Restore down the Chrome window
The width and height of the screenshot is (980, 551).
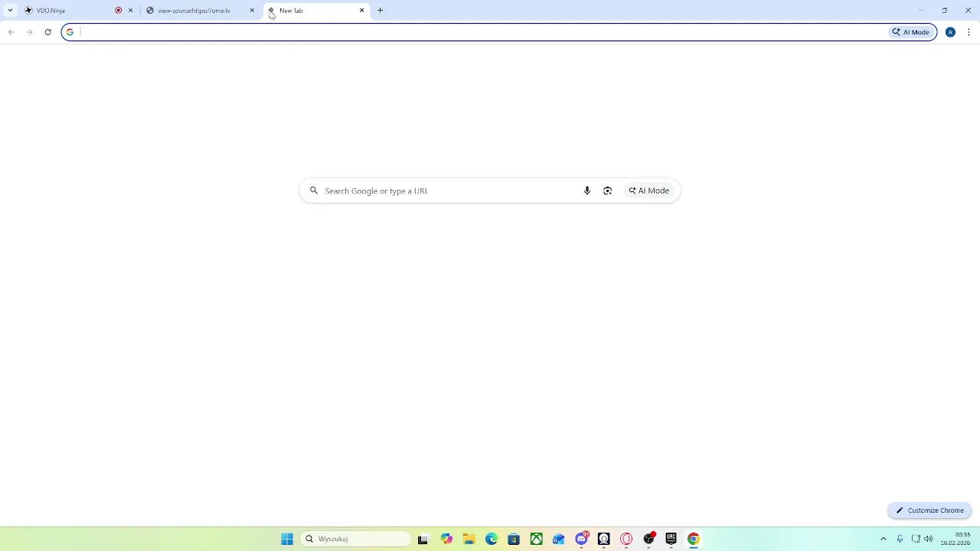click(x=945, y=11)
